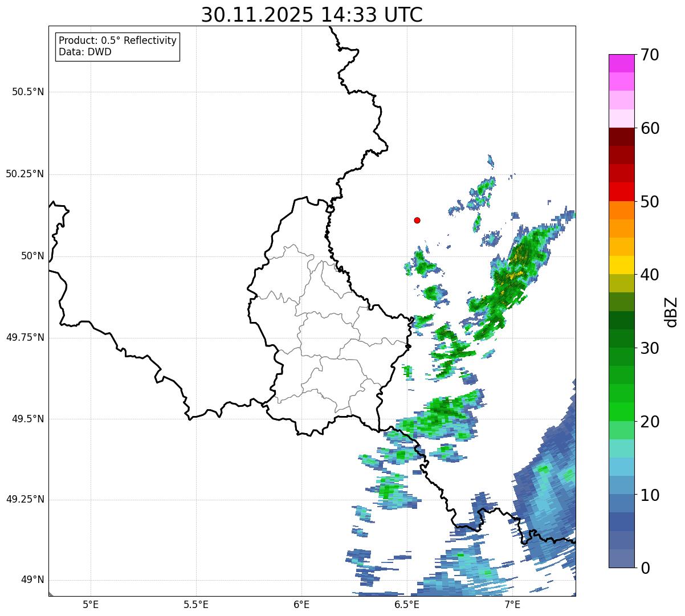Click the latitude label 49°N

[x=32, y=580]
